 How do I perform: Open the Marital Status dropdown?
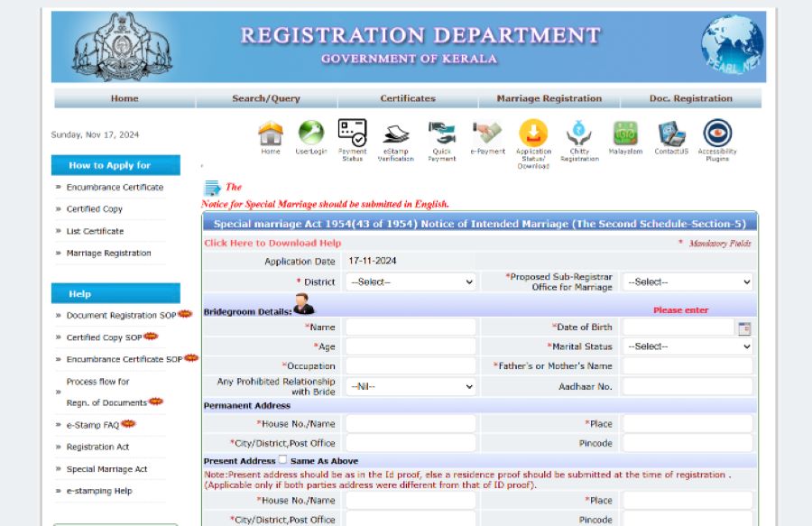(x=687, y=346)
